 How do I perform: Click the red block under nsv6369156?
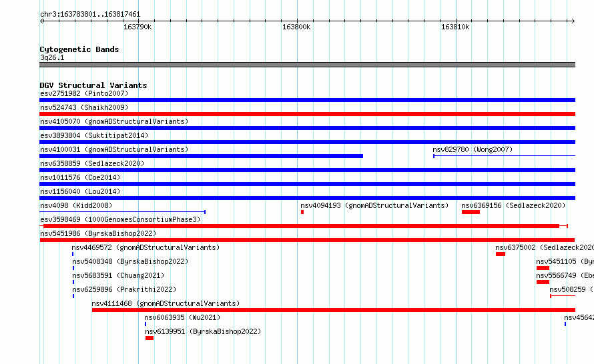pos(471,212)
